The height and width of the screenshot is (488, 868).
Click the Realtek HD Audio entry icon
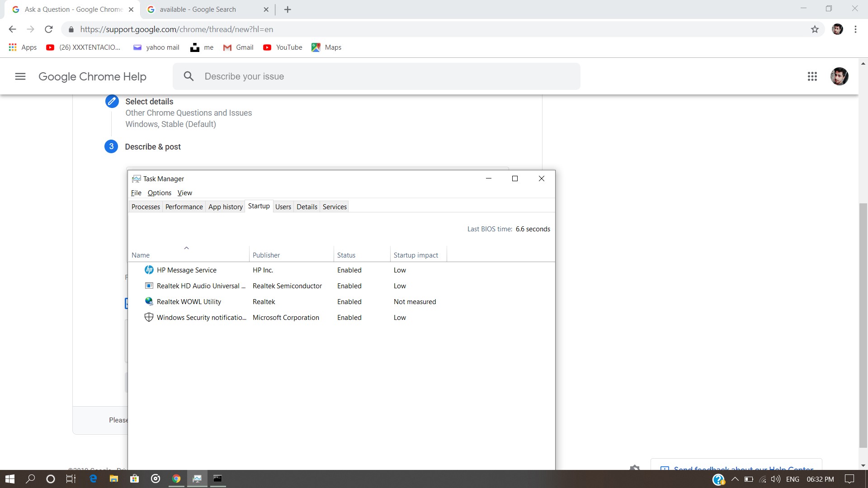pos(149,286)
